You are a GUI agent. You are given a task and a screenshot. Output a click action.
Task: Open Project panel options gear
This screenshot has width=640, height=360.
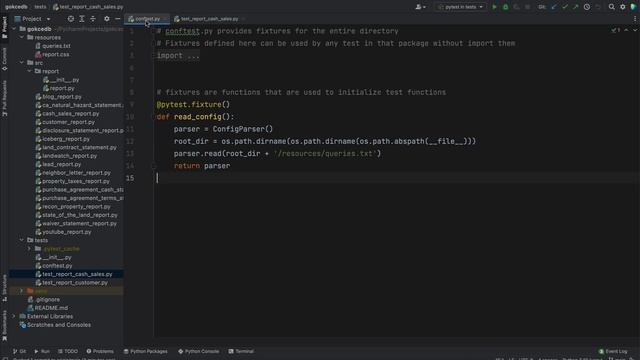click(x=107, y=19)
